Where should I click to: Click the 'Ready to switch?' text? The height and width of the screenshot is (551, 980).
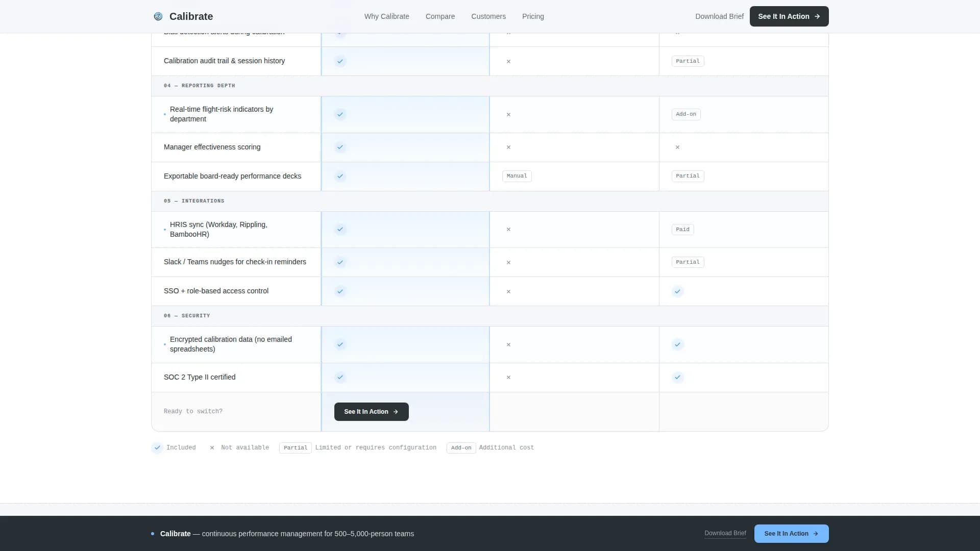click(x=193, y=411)
